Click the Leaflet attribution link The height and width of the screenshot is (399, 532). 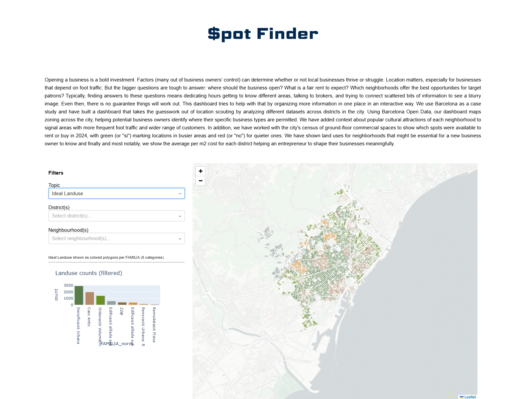(470, 397)
